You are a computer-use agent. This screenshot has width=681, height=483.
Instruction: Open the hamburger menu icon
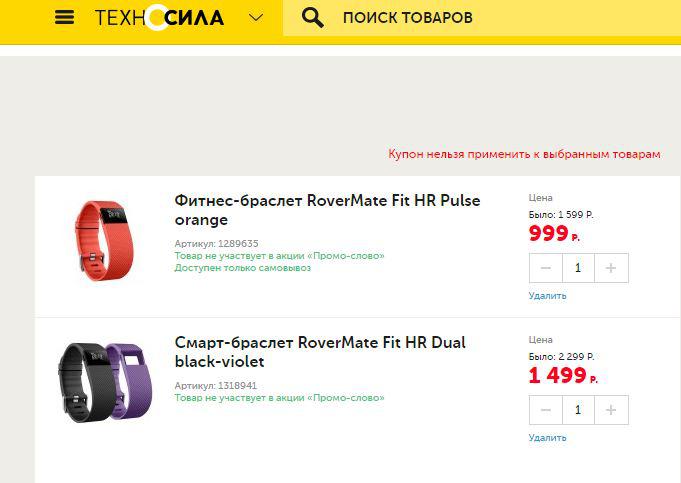(x=65, y=18)
